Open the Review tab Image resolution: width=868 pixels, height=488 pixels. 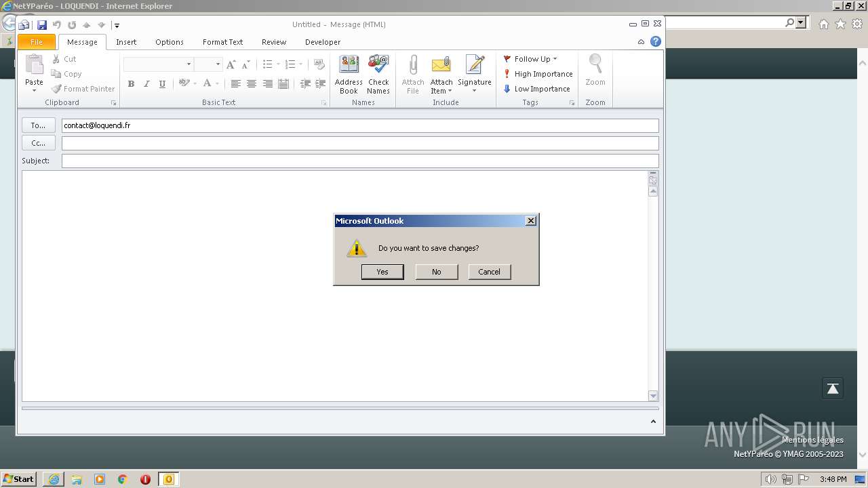click(x=274, y=42)
